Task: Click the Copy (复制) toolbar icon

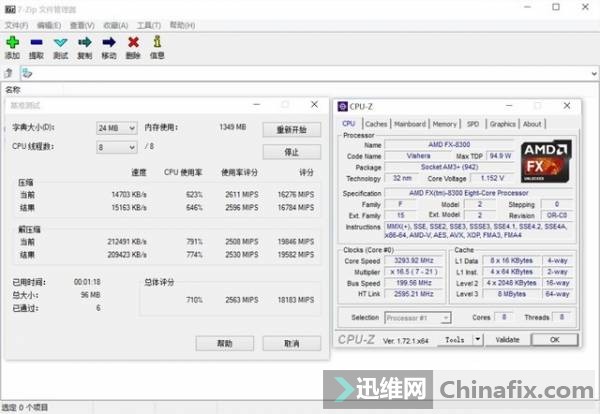Action: (x=85, y=42)
